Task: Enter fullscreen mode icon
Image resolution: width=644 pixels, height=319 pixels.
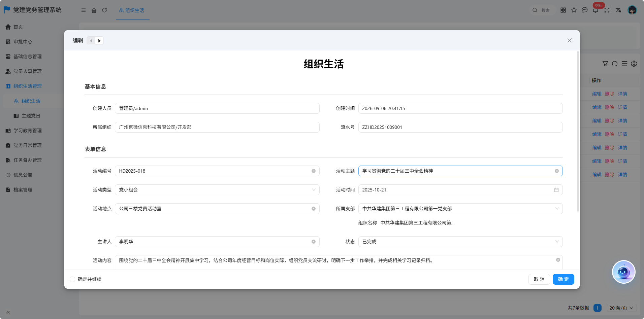Action: pos(607,10)
